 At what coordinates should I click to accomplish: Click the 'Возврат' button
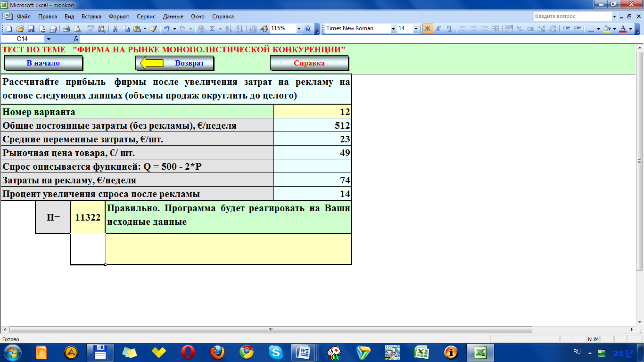[174, 63]
